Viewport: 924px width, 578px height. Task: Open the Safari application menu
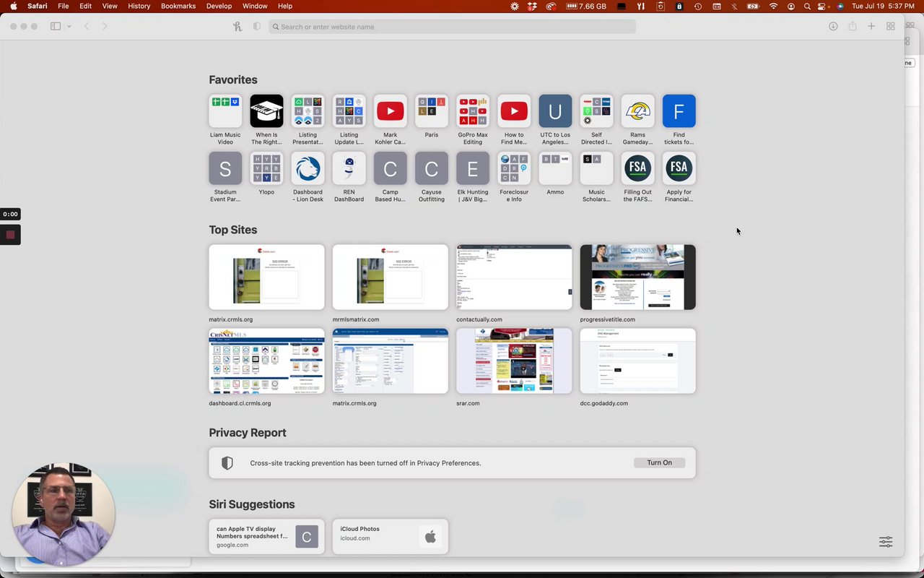[37, 6]
